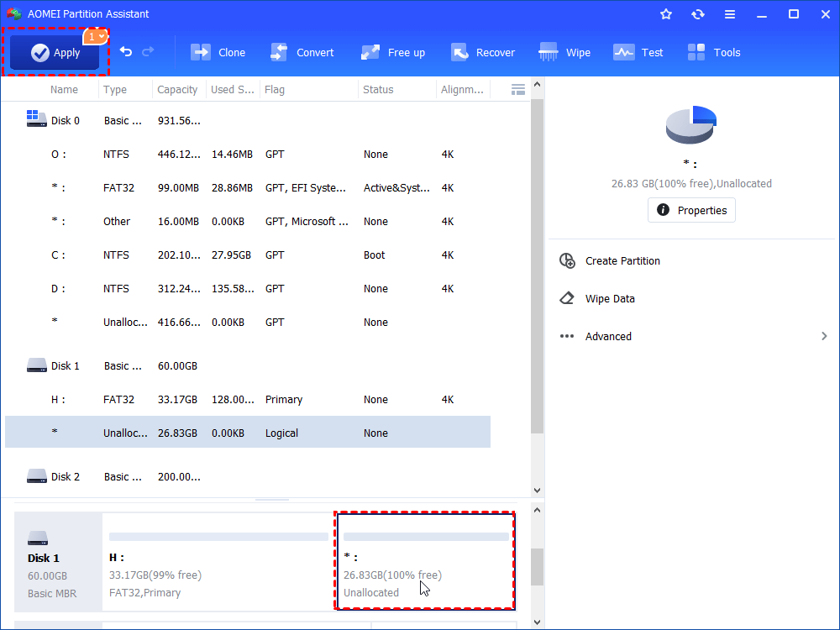Click the AOMEI app logo icon
Screen dimensions: 840x630
[14, 14]
